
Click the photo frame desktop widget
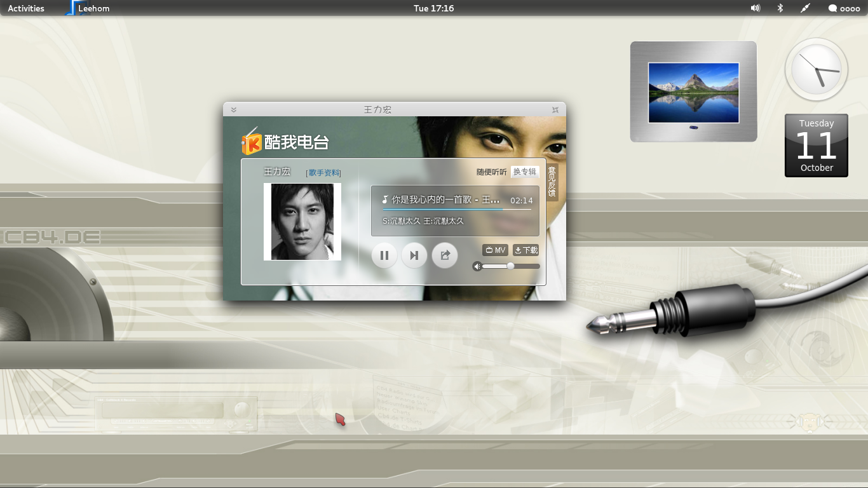tap(694, 91)
